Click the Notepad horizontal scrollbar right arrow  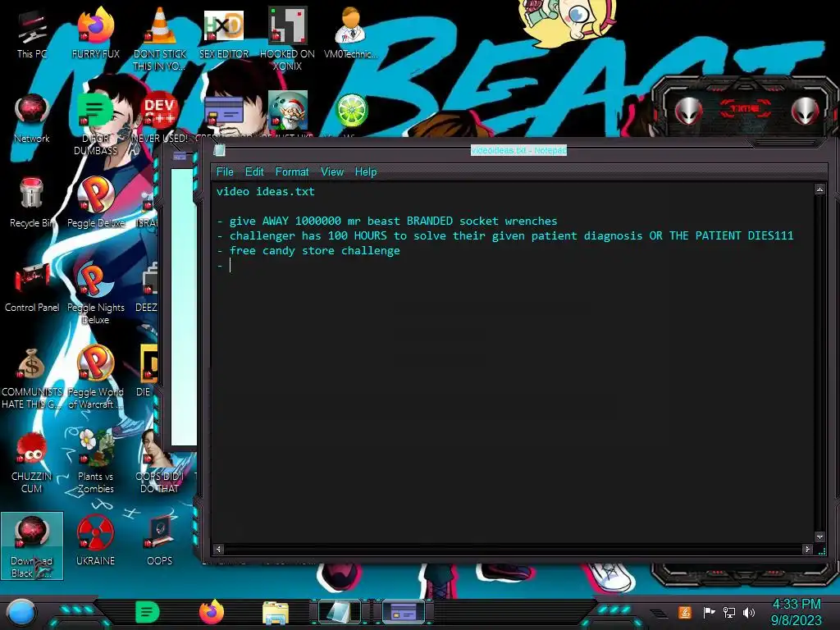tap(807, 549)
